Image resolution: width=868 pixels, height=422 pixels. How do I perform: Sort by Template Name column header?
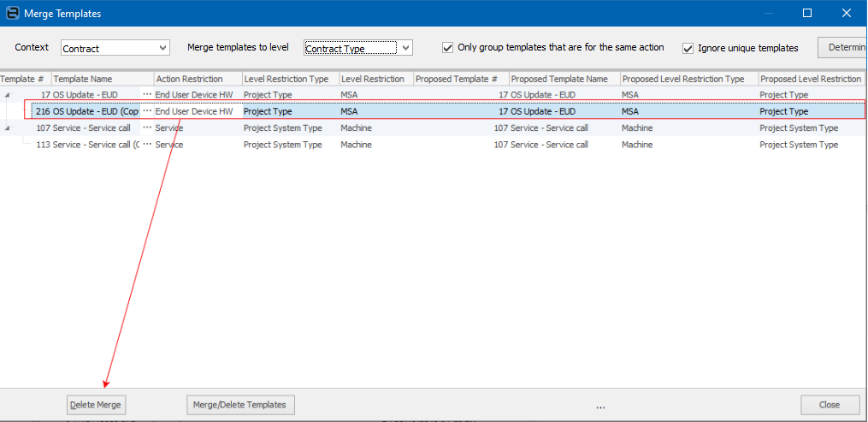coord(103,79)
